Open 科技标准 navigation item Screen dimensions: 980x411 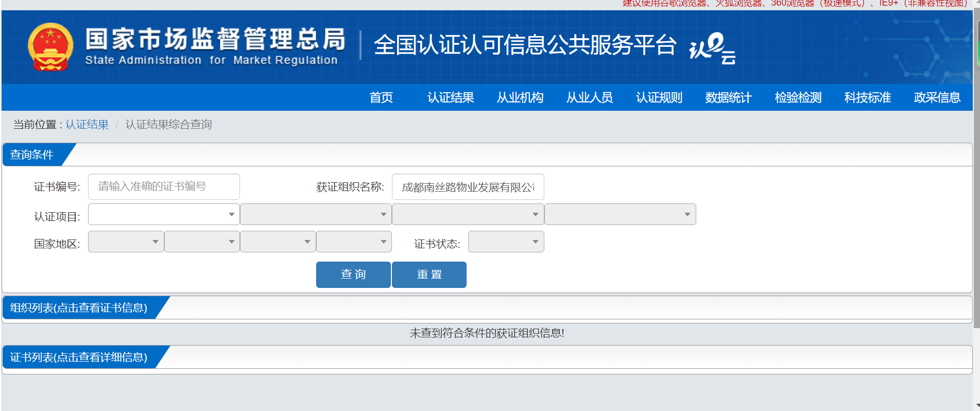pos(868,97)
